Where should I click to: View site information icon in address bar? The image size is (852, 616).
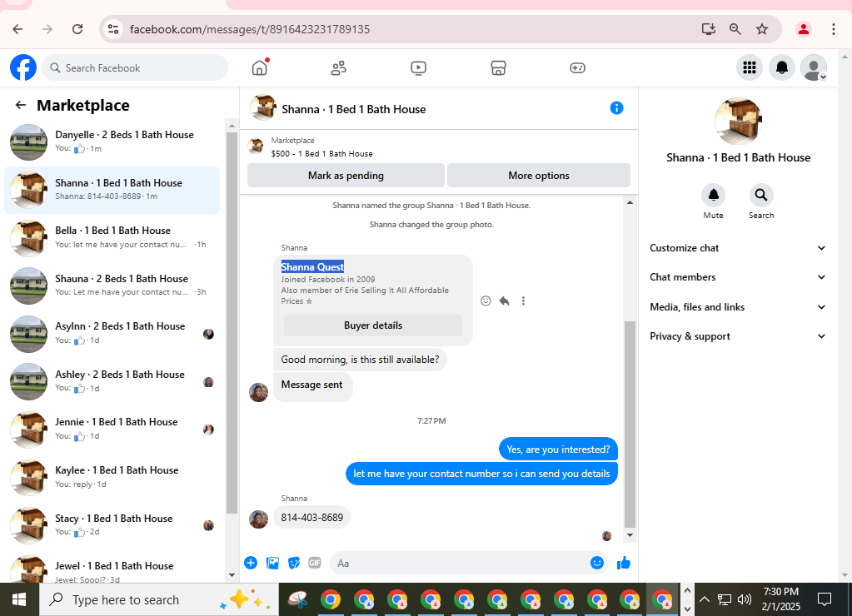click(113, 29)
